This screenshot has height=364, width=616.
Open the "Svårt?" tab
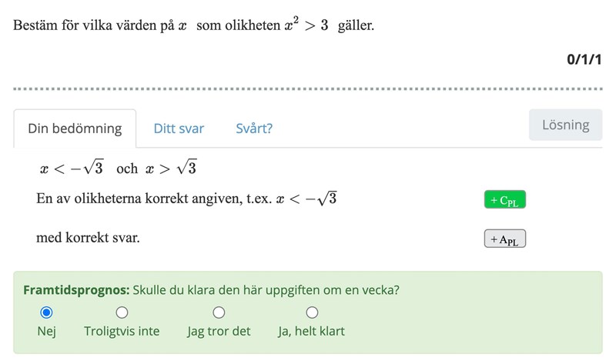tap(254, 129)
